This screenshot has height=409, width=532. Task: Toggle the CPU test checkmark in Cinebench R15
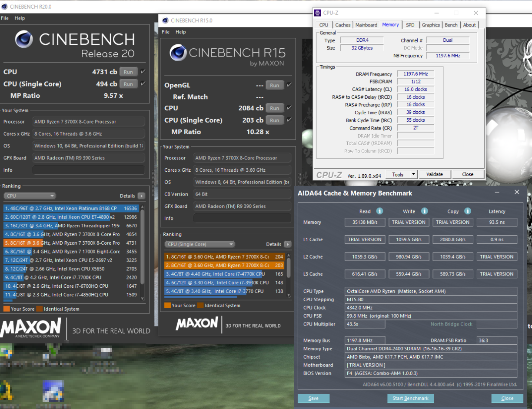(x=289, y=108)
